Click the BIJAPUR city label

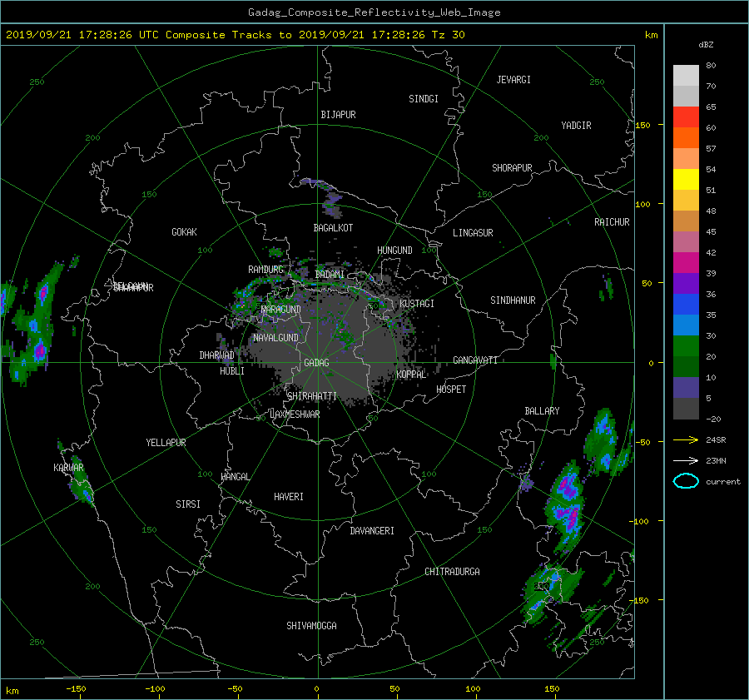338,115
